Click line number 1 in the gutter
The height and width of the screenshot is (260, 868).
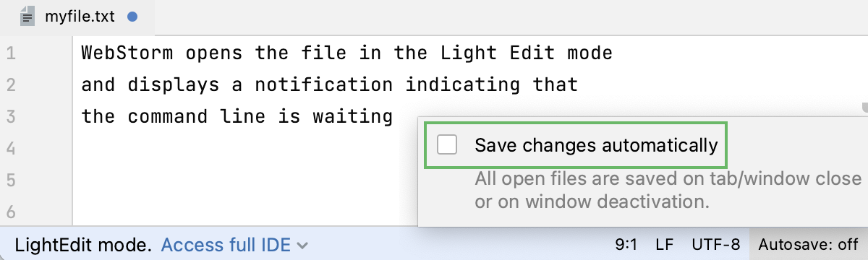click(x=11, y=53)
